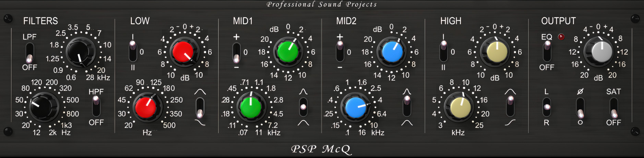The width and height of the screenshot is (644, 158).
Task: Toggle the HIGH band bell/shelf shape switch
Action: (510, 106)
